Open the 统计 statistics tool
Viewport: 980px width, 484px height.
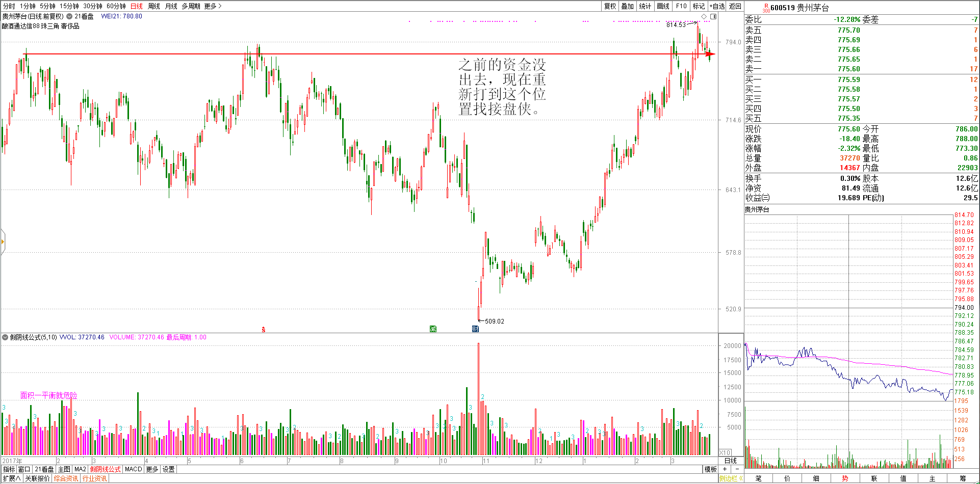(x=645, y=6)
